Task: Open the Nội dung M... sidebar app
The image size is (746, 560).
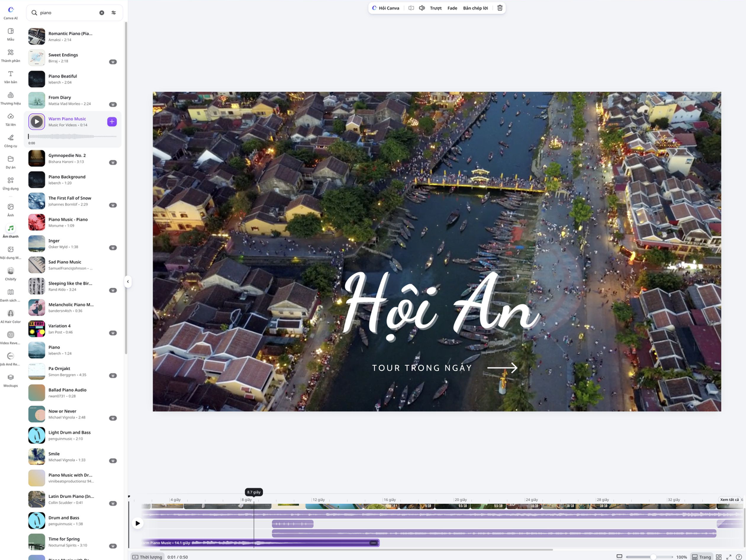Action: click(10, 252)
